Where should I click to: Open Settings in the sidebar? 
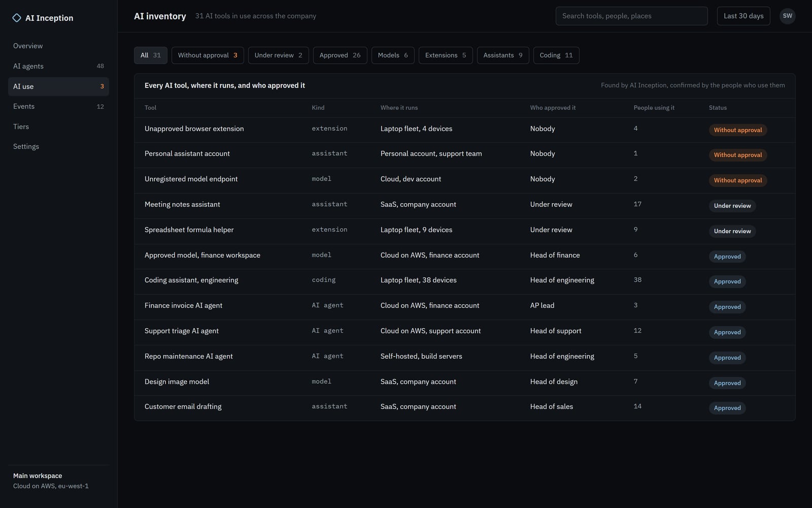pos(58,146)
